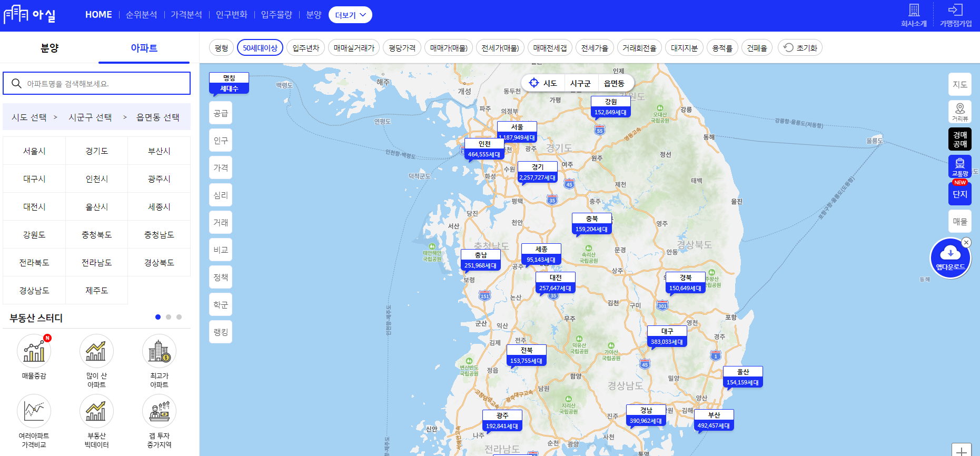The width and height of the screenshot is (980, 456).
Task: Select 시군구 map level
Action: click(x=580, y=83)
